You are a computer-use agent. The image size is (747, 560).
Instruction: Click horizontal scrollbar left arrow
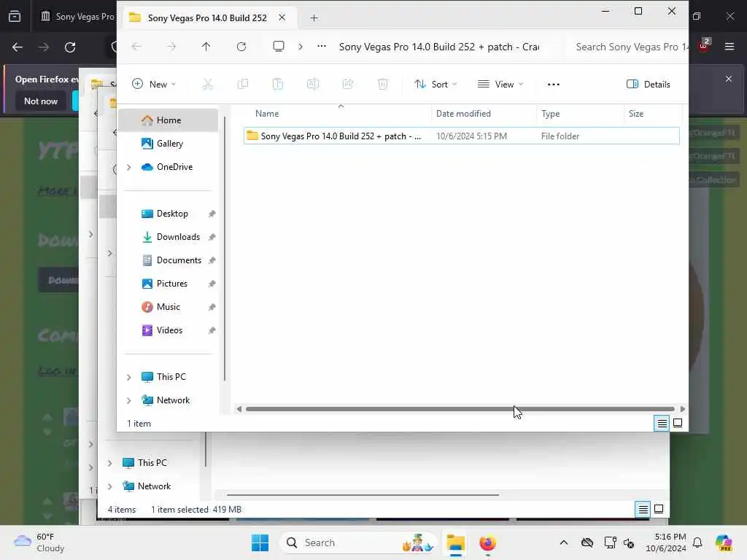[x=239, y=409]
